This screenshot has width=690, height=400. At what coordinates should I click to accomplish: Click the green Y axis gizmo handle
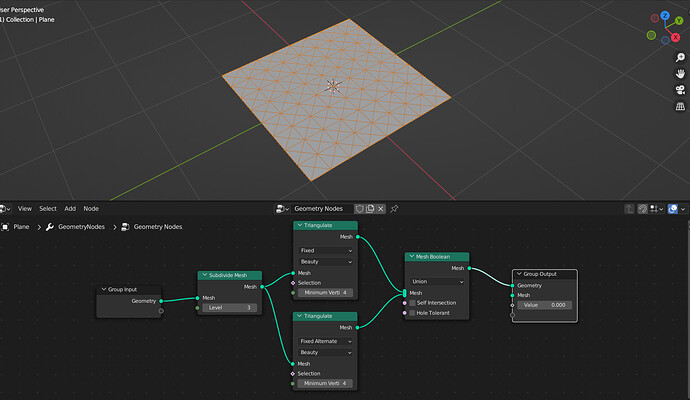(679, 20)
